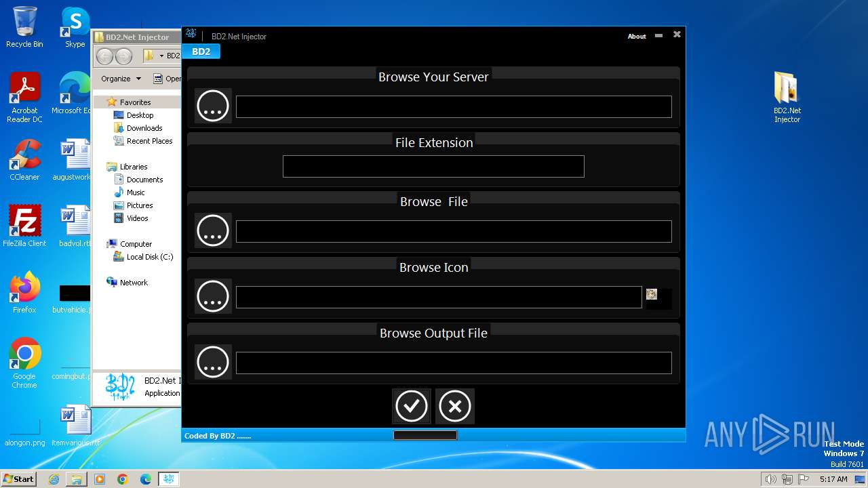This screenshot has height=488, width=868.
Task: Launch Chrome from the taskbar
Action: (x=123, y=479)
